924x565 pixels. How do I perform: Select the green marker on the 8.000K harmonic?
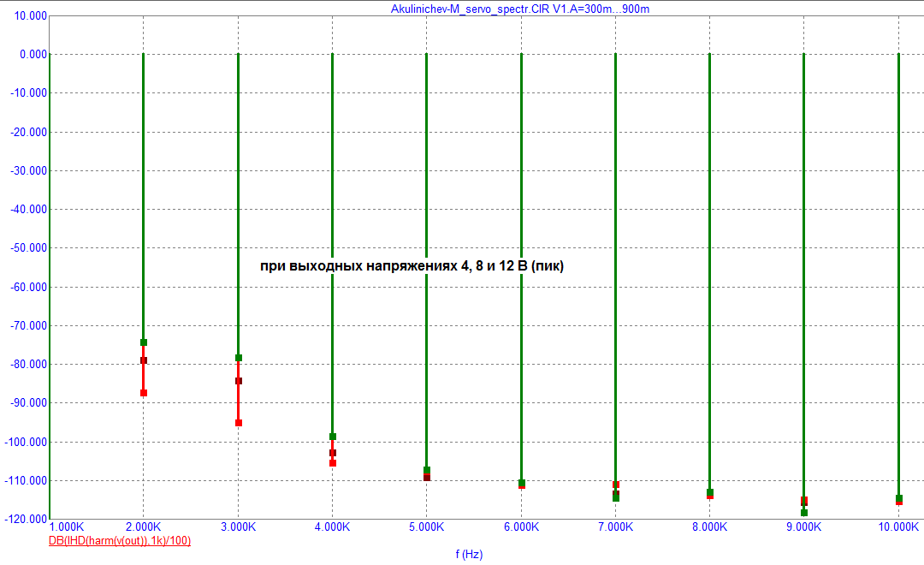710,492
